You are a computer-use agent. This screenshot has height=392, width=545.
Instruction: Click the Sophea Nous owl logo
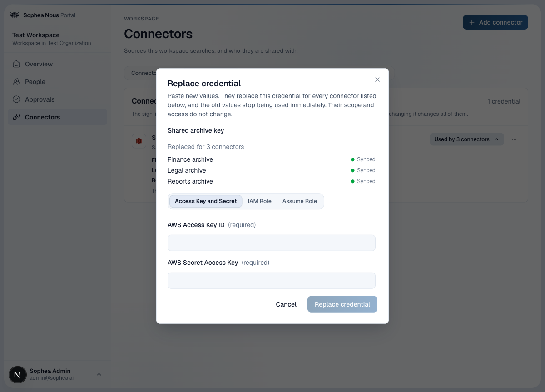[15, 15]
